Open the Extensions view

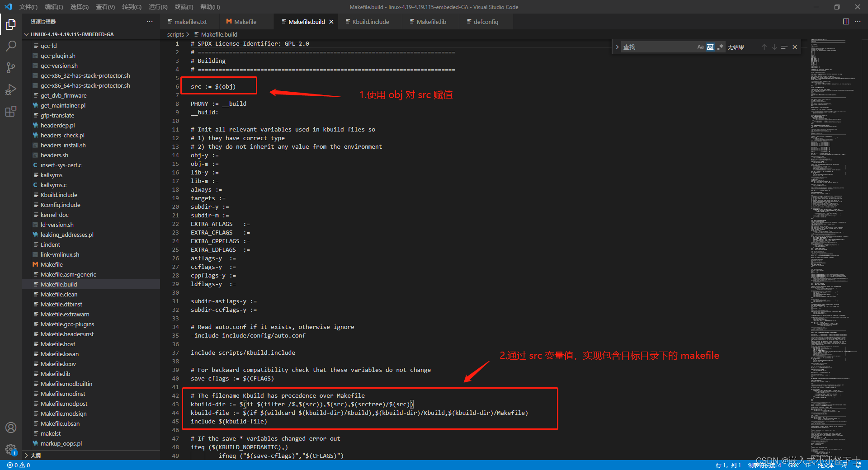(11, 111)
